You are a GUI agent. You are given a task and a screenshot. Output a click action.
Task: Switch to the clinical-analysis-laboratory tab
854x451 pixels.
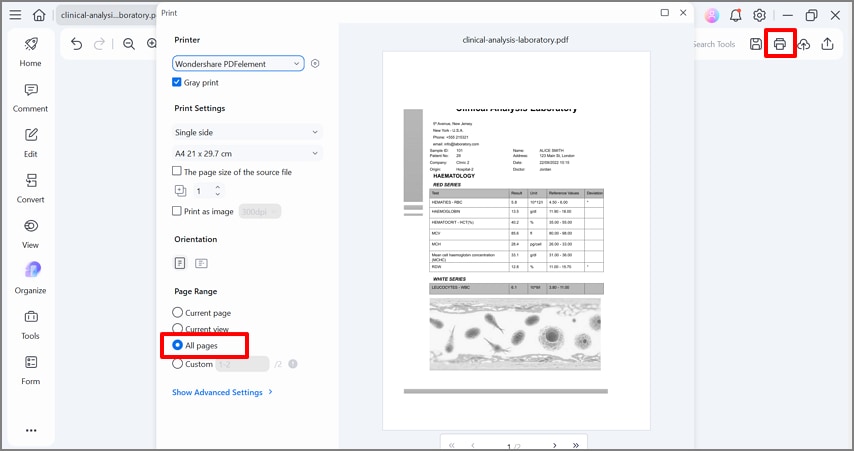tap(107, 15)
